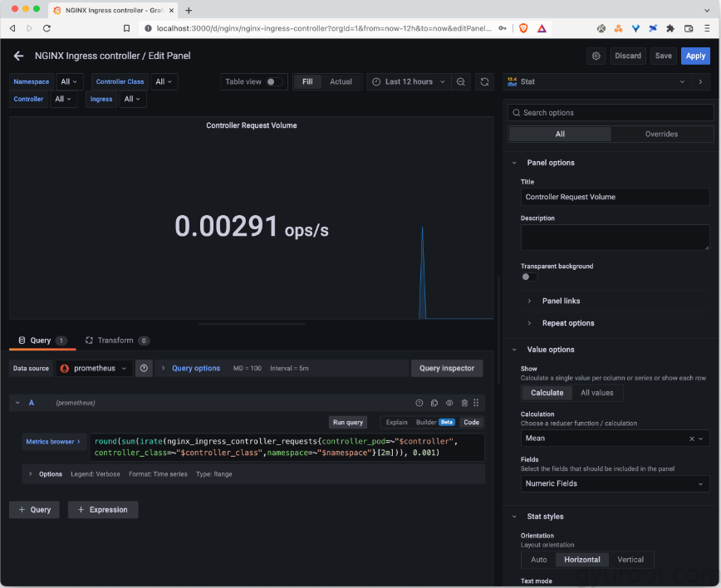
Task: Open the Controller Class All dropdown
Action: [x=164, y=82]
